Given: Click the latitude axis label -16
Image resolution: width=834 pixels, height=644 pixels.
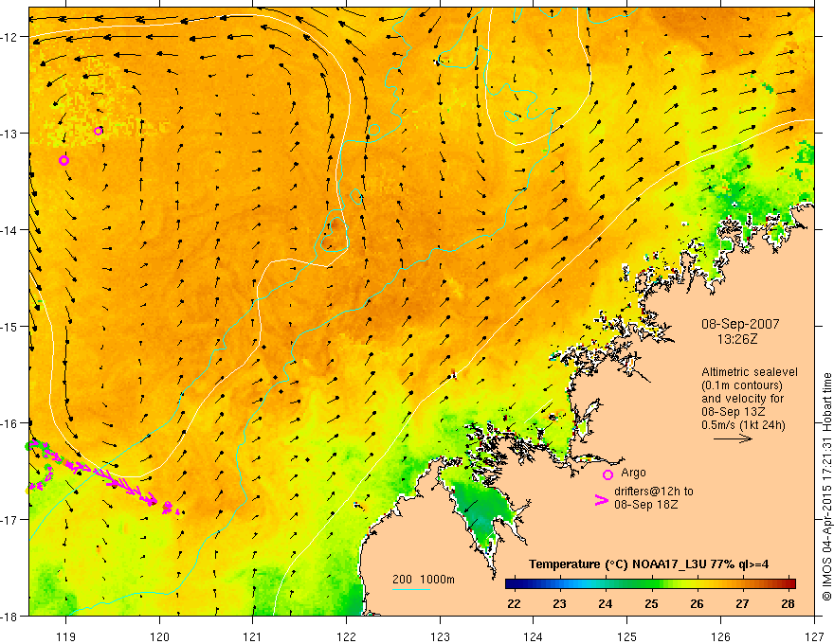Looking at the screenshot, I should [10, 423].
